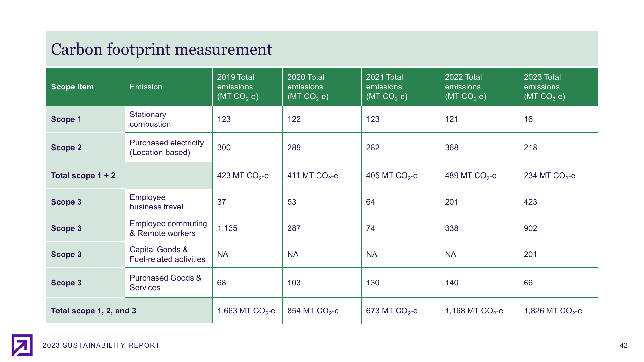Viewport: 644px width, 362px height.
Task: Click the '423 MT CO2-e' total cell
Action: tap(247, 176)
